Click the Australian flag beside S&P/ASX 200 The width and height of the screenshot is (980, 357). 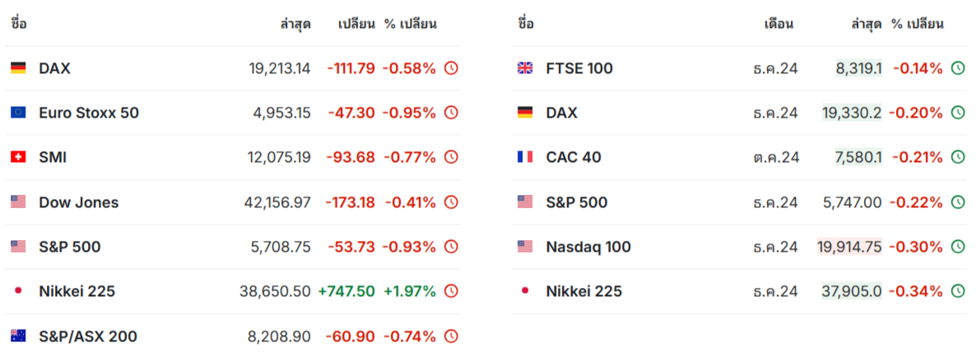point(18,336)
